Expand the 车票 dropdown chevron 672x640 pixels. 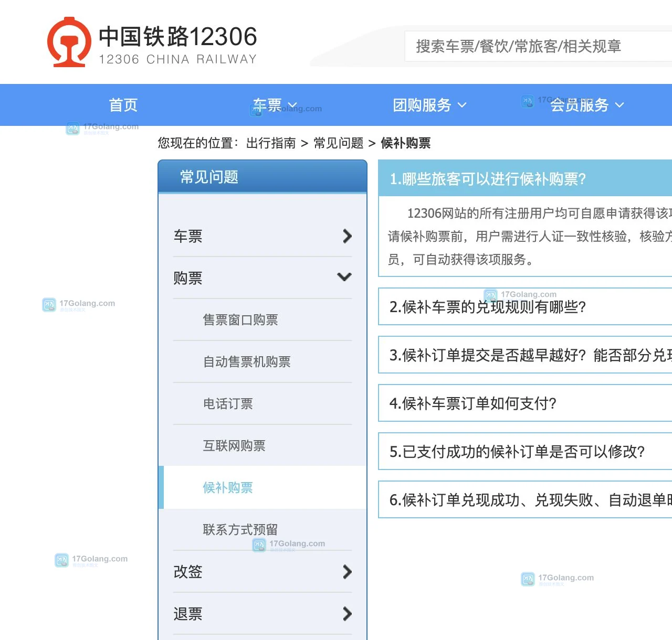[x=293, y=105]
